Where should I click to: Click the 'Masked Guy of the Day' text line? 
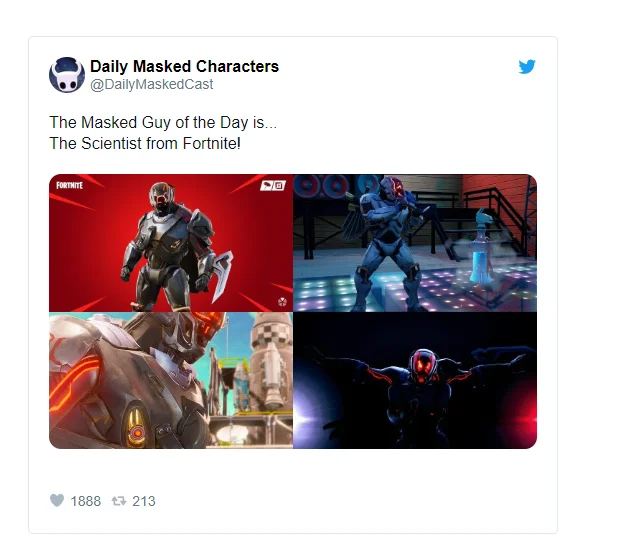(x=163, y=122)
